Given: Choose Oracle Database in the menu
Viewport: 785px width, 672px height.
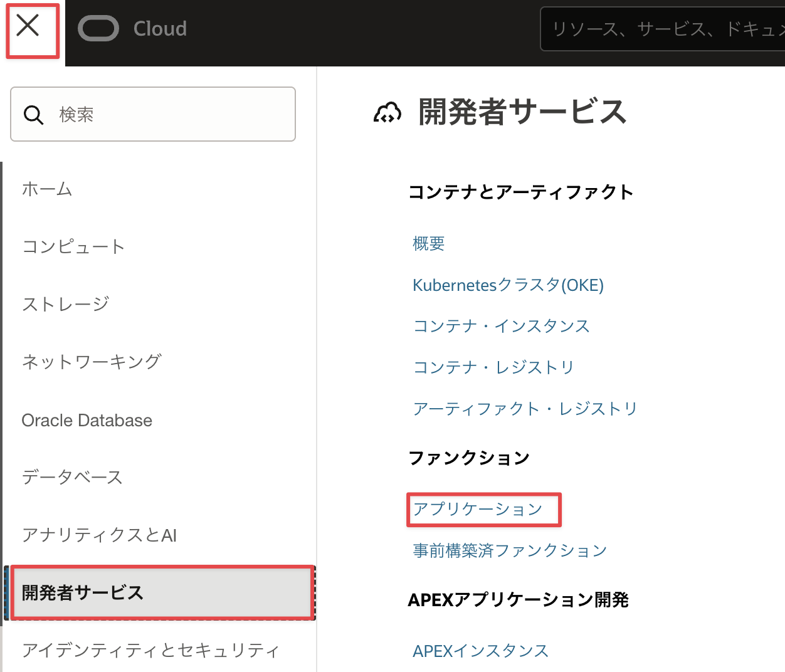Looking at the screenshot, I should pyautogui.click(x=87, y=420).
